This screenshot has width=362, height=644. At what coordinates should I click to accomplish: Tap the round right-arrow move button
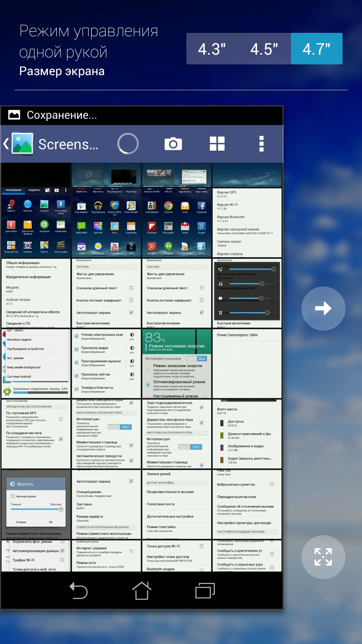pyautogui.click(x=323, y=309)
